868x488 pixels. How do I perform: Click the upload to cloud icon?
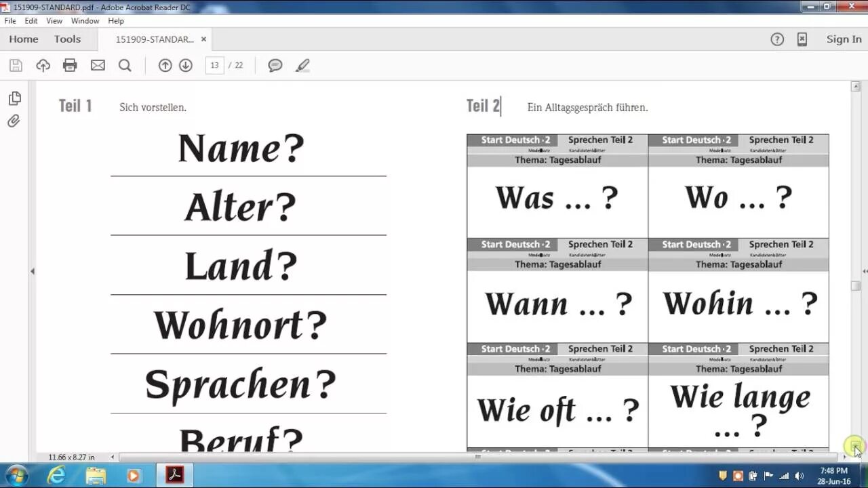point(43,65)
